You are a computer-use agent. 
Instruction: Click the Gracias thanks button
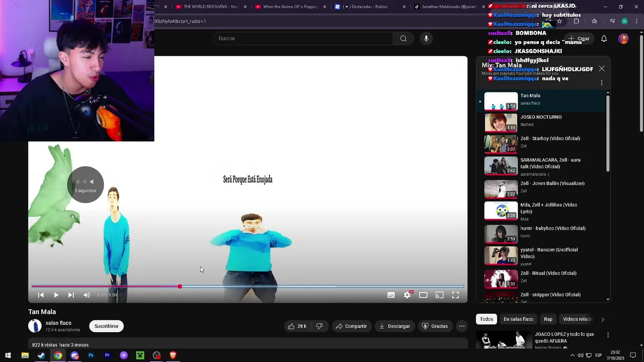pyautogui.click(x=435, y=326)
